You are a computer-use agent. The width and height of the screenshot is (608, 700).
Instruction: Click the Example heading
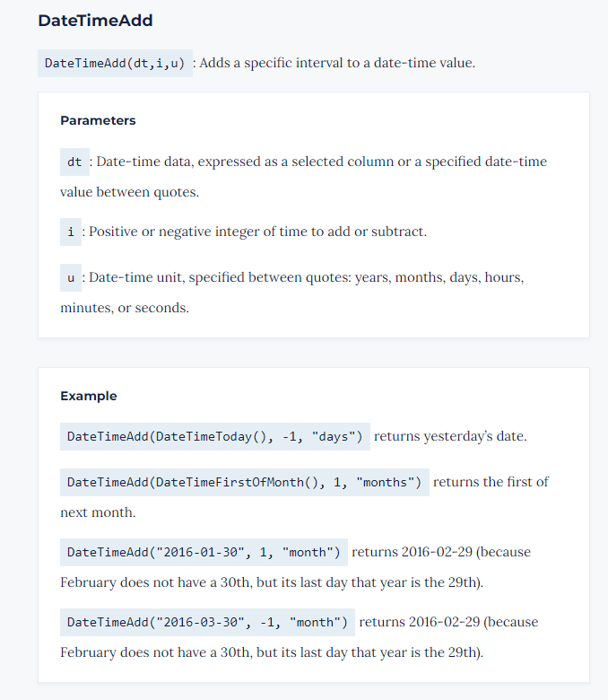[x=89, y=396]
